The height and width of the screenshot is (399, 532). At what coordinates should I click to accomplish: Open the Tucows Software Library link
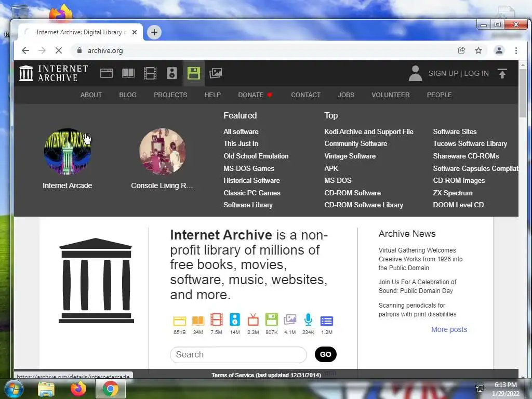click(470, 143)
